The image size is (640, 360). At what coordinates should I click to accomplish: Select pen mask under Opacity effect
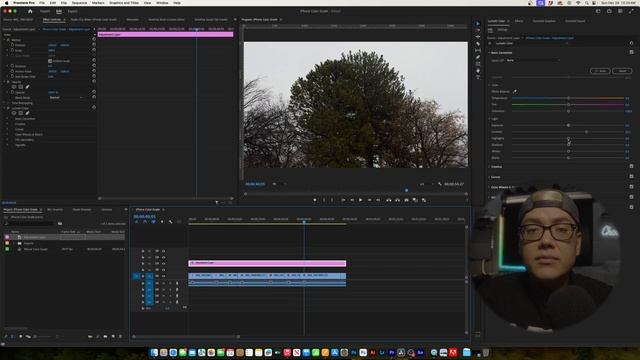(x=27, y=87)
